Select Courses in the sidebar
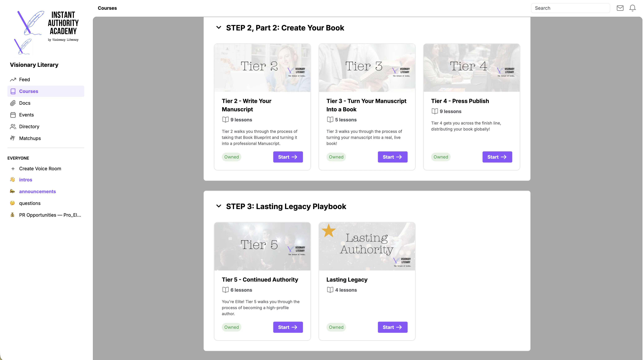 tap(28, 91)
